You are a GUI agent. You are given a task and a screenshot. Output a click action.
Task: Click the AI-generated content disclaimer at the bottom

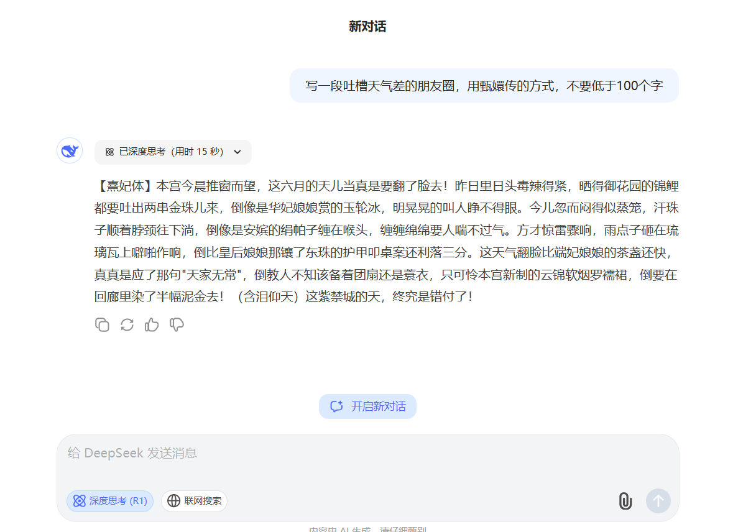[367, 529]
